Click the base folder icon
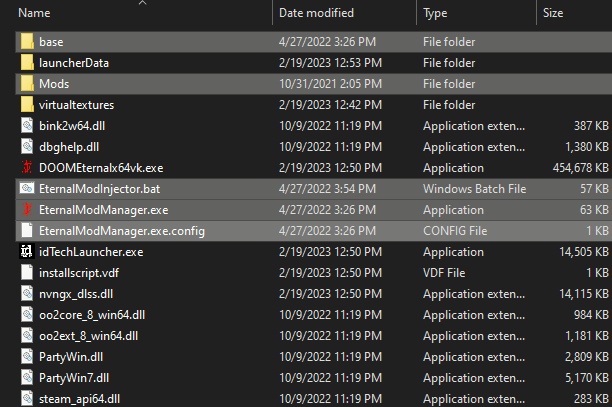The image size is (612, 407). pyautogui.click(x=27, y=41)
